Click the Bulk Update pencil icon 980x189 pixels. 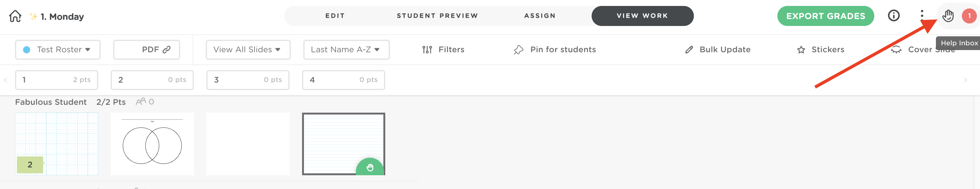(x=689, y=50)
